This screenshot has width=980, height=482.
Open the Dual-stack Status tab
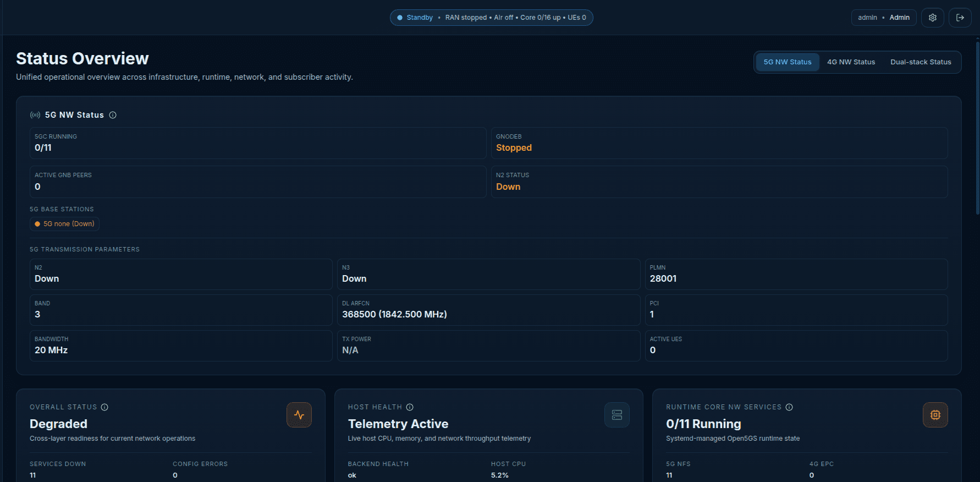tap(921, 62)
